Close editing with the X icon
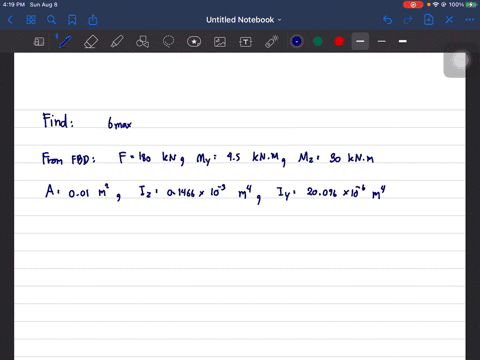The image size is (480, 360). (449, 20)
